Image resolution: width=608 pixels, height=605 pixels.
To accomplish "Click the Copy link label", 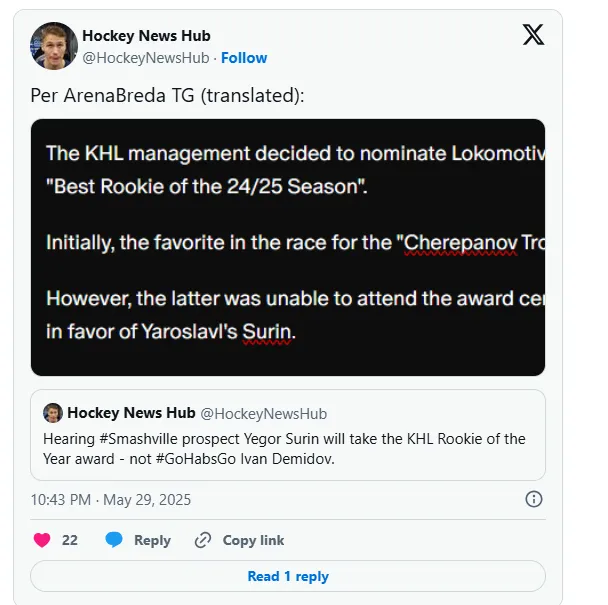I will (x=253, y=540).
